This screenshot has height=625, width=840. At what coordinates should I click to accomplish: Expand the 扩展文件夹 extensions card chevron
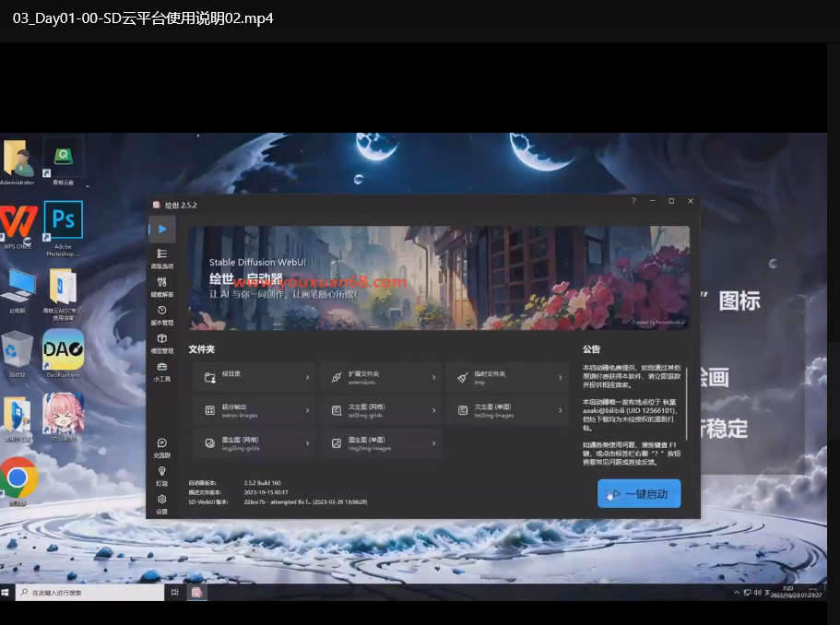coord(434,378)
